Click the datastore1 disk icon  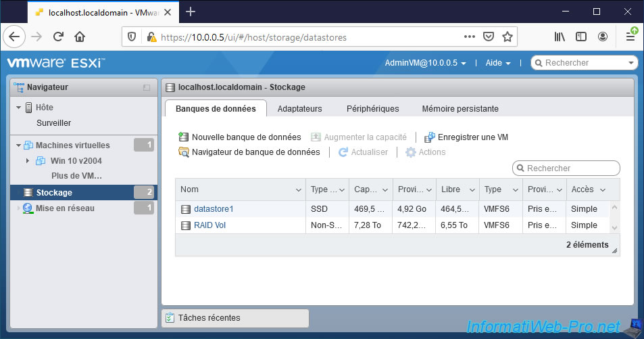coord(186,209)
